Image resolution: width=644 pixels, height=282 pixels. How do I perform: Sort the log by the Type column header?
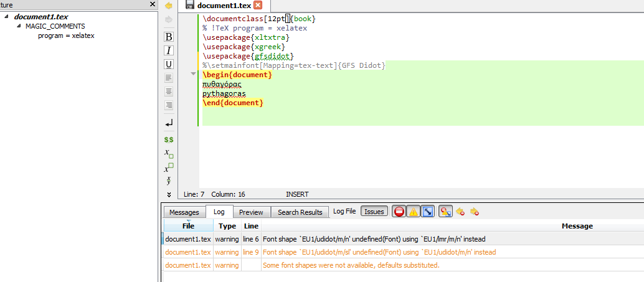tap(227, 226)
